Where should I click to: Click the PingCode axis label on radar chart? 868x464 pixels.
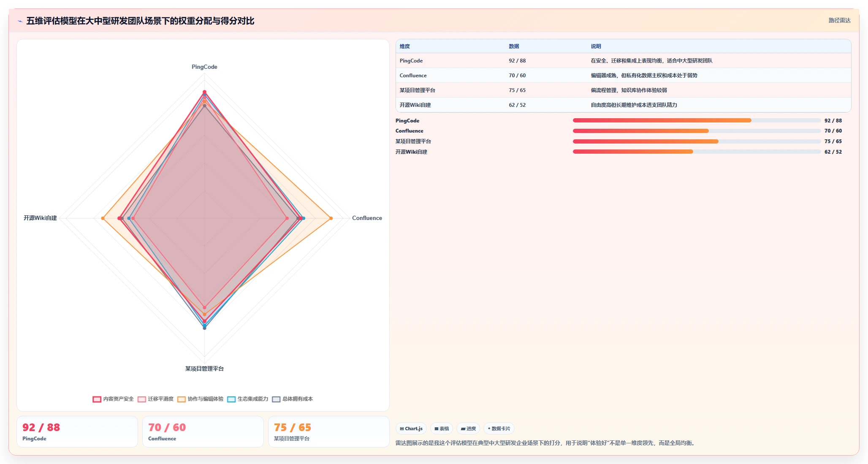tap(204, 67)
